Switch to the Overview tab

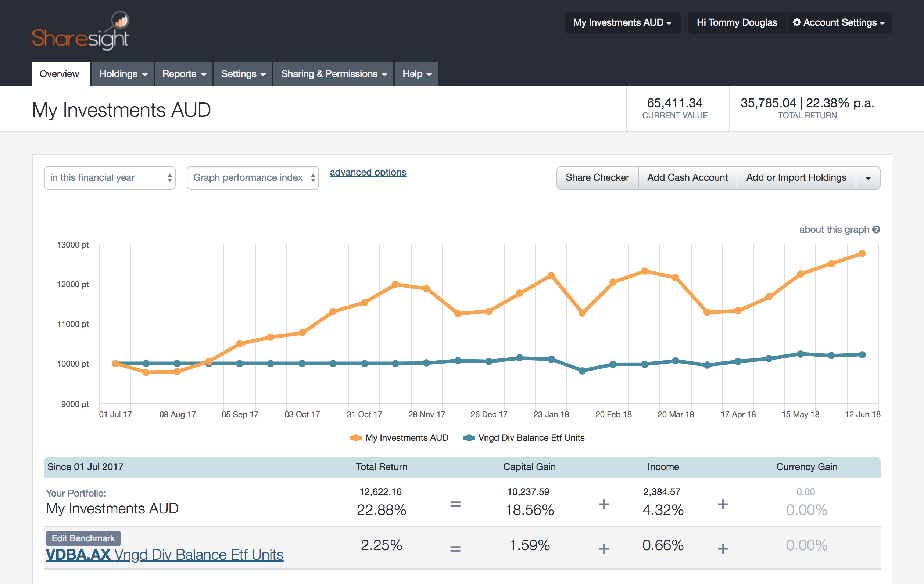click(61, 73)
